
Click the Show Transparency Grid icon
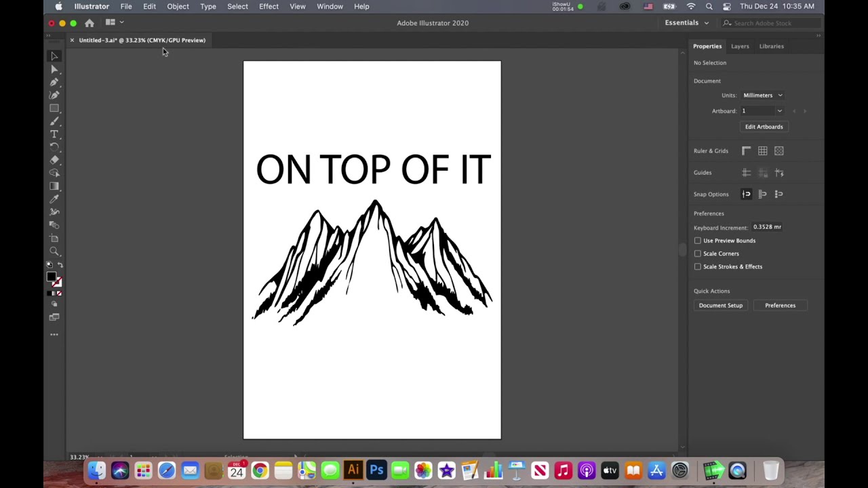[x=779, y=151]
